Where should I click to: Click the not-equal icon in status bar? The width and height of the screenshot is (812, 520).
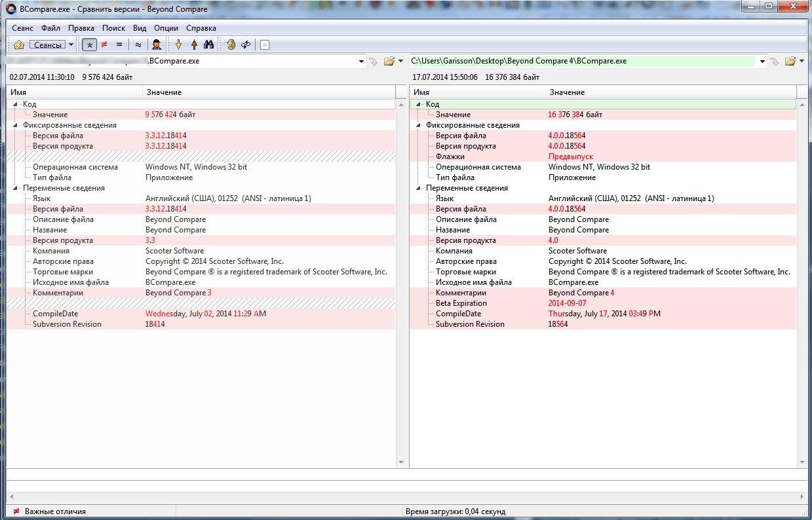coord(16,511)
